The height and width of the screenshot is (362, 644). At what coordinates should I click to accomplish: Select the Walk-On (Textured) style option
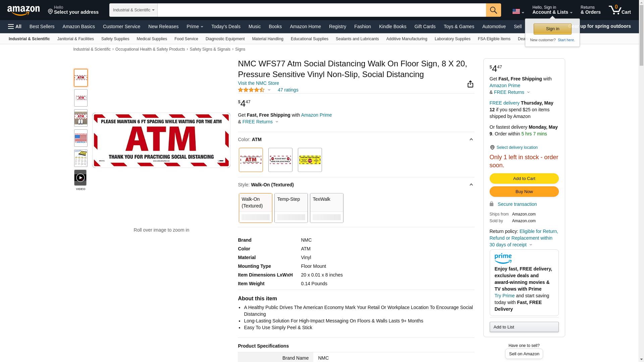[255, 207]
